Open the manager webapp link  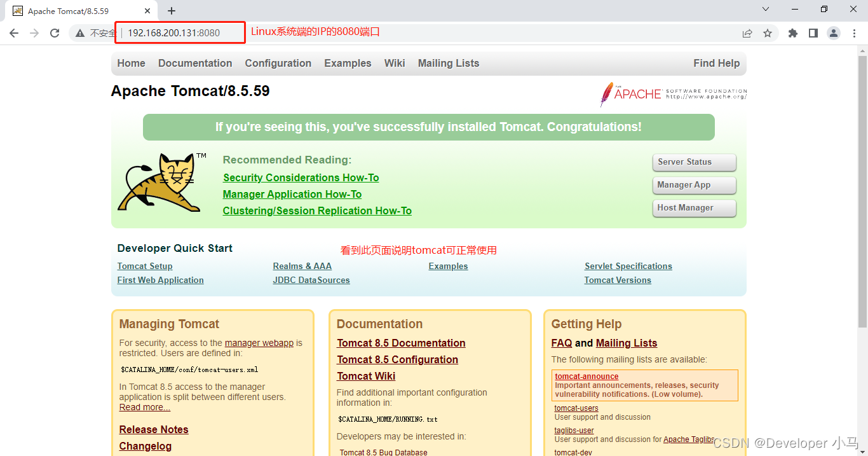point(259,343)
